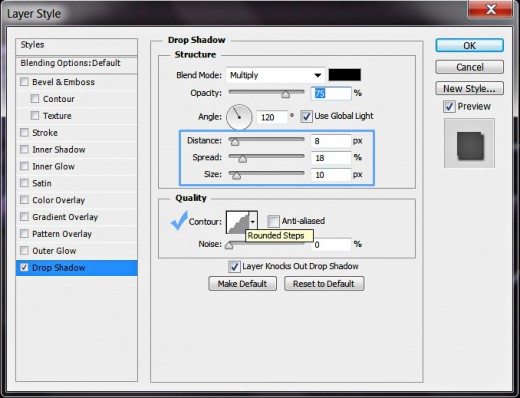Click the Reset to Default button
This screenshot has height=398, width=520.
tap(324, 284)
